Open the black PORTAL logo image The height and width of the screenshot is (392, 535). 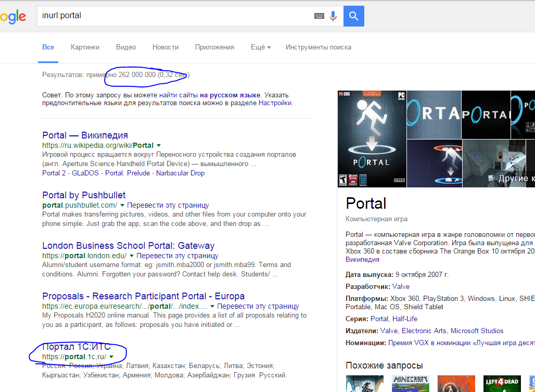point(486,115)
